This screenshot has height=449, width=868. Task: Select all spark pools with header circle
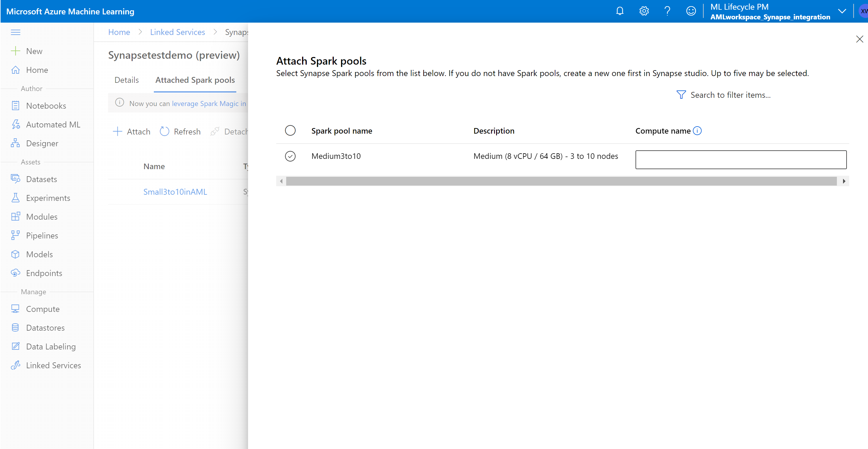pos(290,130)
